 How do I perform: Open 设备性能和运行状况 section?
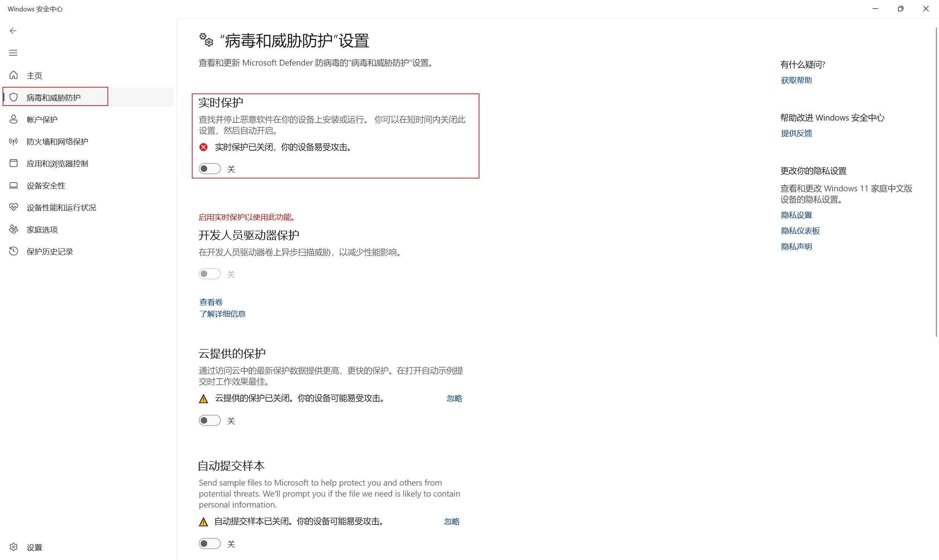click(x=88, y=207)
